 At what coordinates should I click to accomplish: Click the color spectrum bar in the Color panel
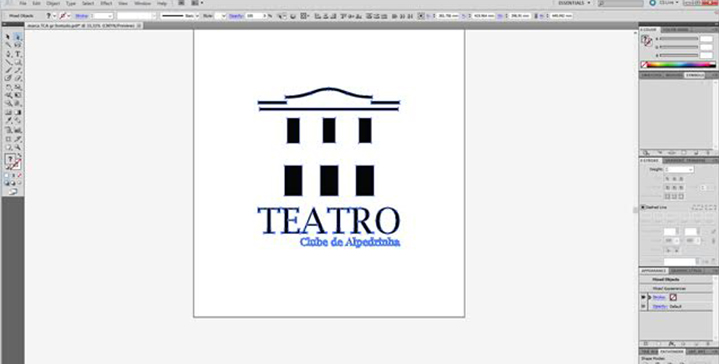tap(682, 65)
